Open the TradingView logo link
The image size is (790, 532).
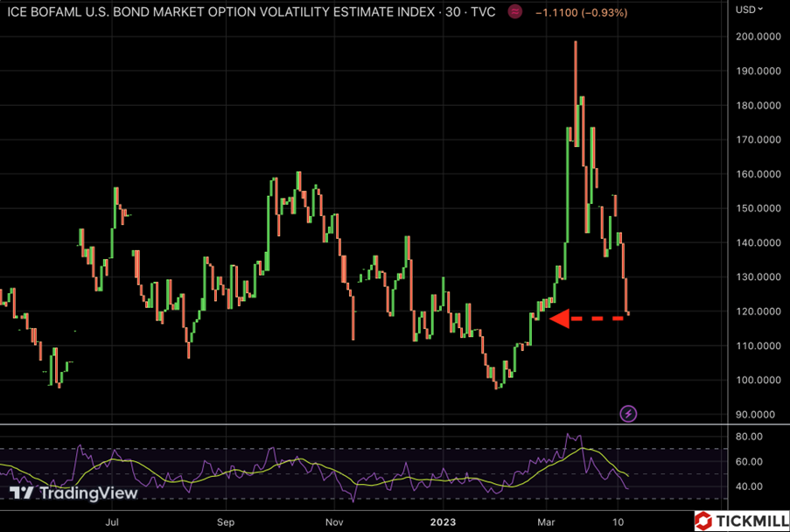pyautogui.click(x=73, y=493)
